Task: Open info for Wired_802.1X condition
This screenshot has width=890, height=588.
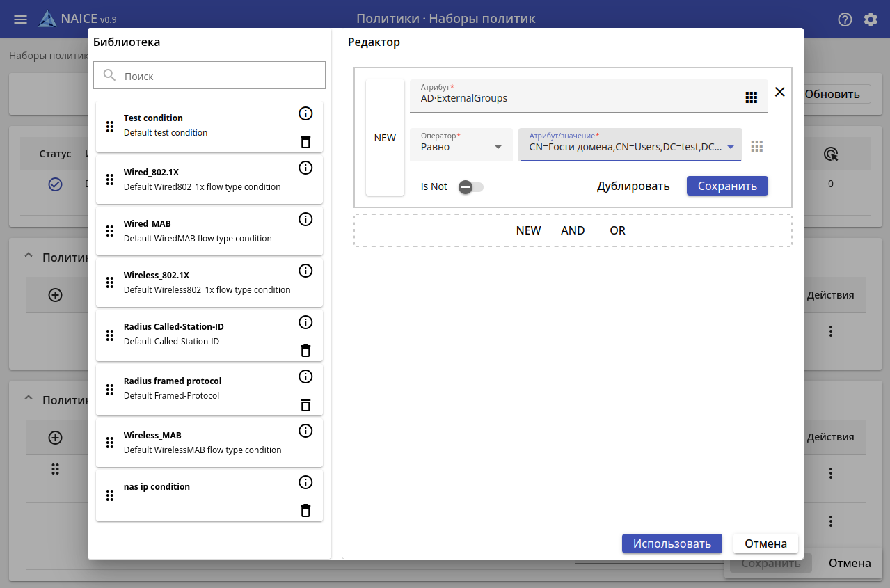Action: click(305, 168)
